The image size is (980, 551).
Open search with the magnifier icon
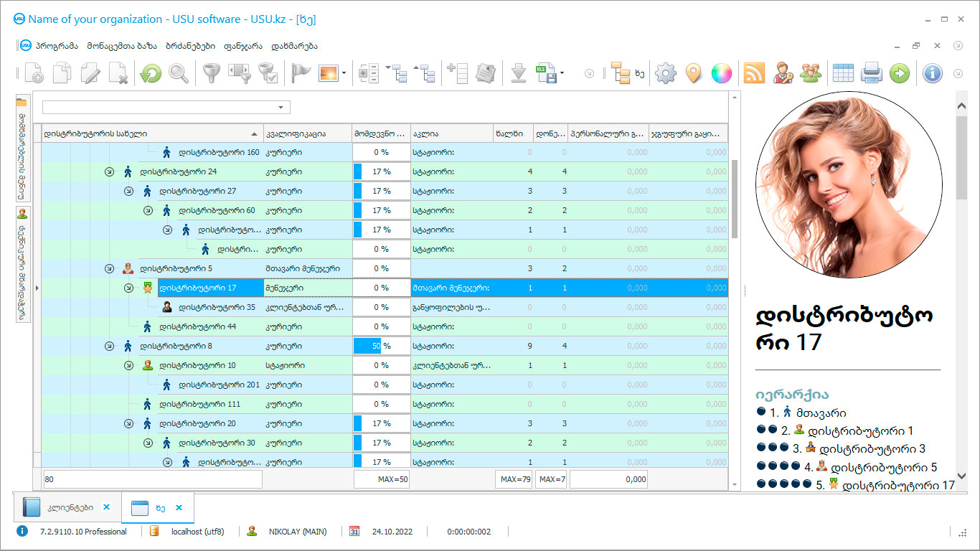tap(179, 73)
